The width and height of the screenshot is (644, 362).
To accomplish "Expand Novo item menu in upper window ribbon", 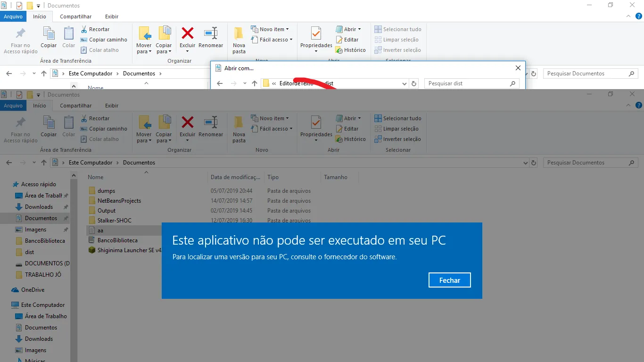I will (270, 29).
